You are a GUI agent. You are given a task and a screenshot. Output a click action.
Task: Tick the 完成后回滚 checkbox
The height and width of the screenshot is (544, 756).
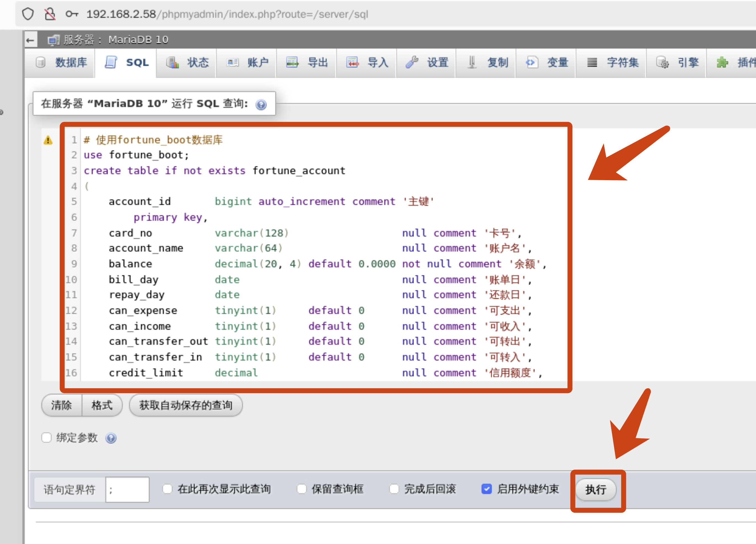(394, 489)
